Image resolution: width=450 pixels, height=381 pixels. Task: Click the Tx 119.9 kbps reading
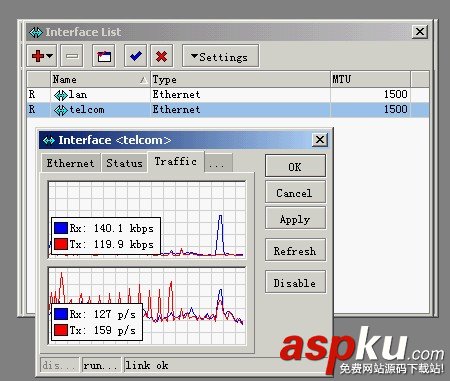pos(112,244)
